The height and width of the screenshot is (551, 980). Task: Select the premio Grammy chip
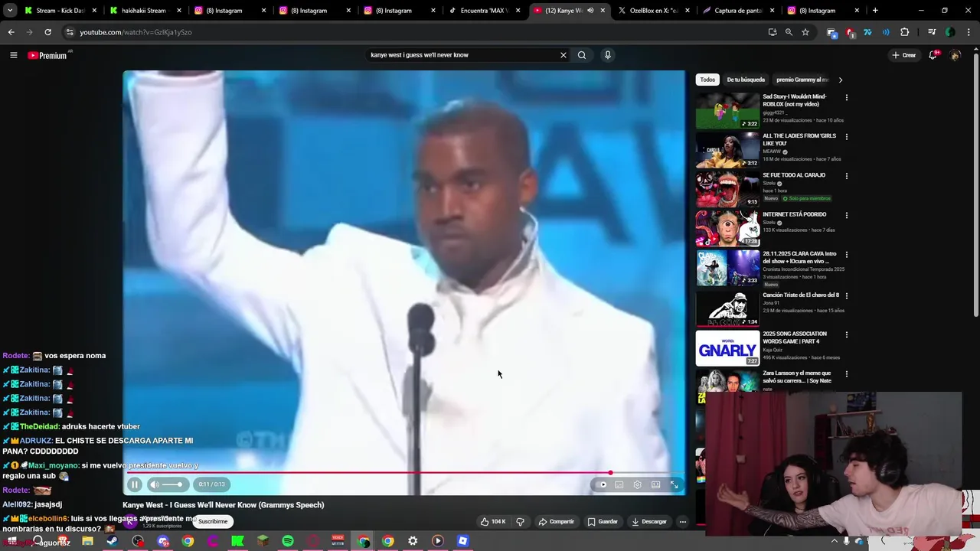[802, 80]
